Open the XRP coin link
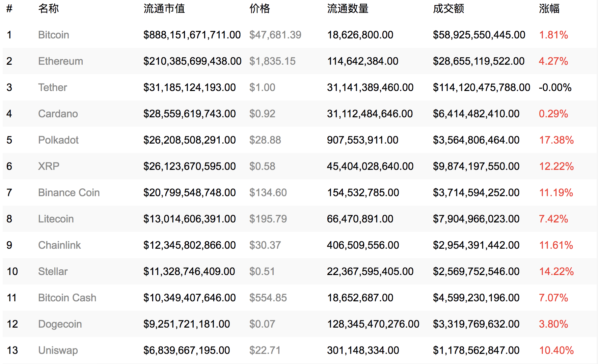This screenshot has width=598, height=364. tap(49, 166)
